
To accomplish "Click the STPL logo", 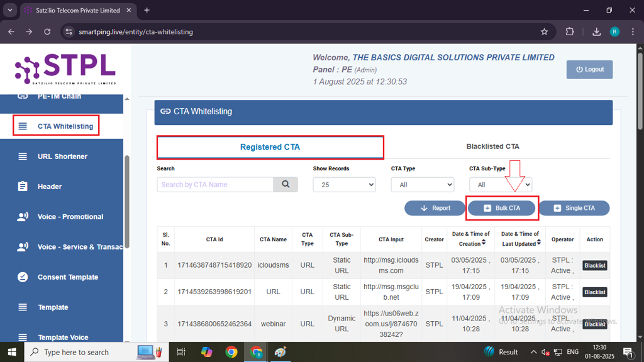I will [x=65, y=69].
